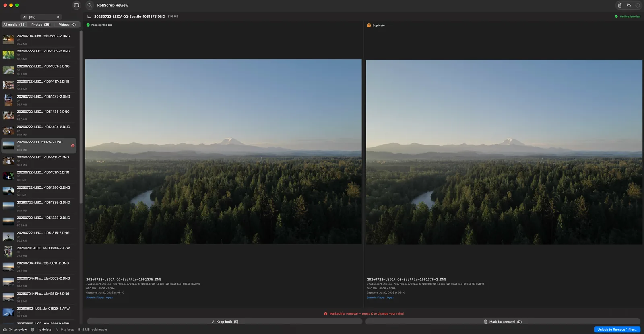Open the All (35) filter dropdown
Viewport: 644px width, 334px height.
coord(41,17)
